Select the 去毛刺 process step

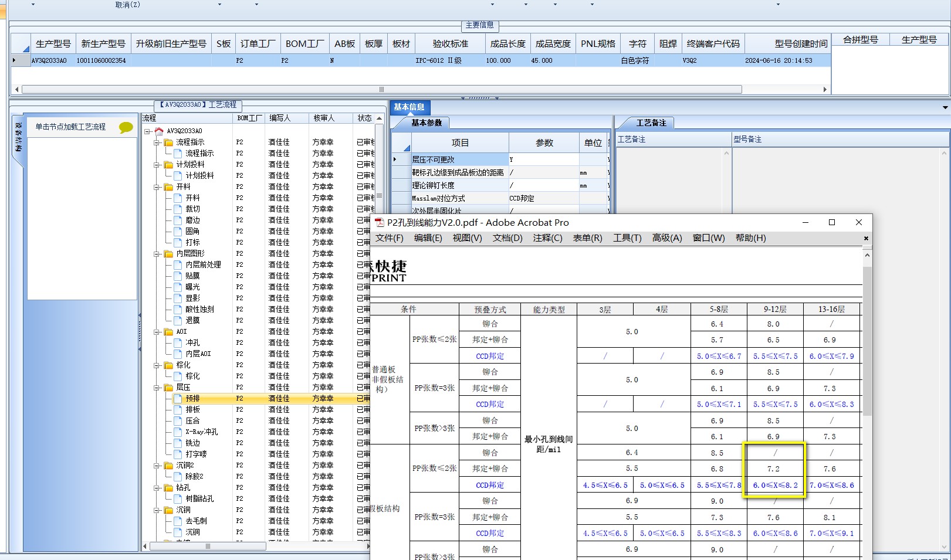pyautogui.click(x=196, y=521)
